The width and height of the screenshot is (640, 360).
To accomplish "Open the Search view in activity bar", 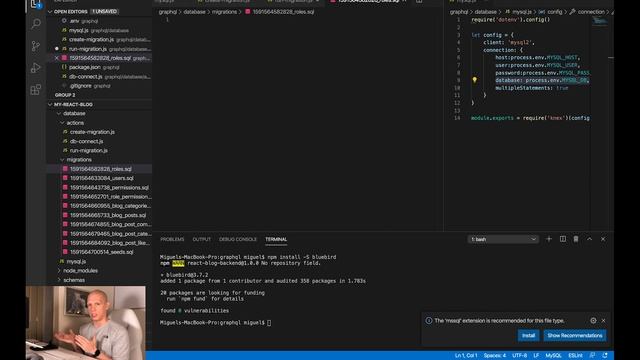I will (36, 24).
